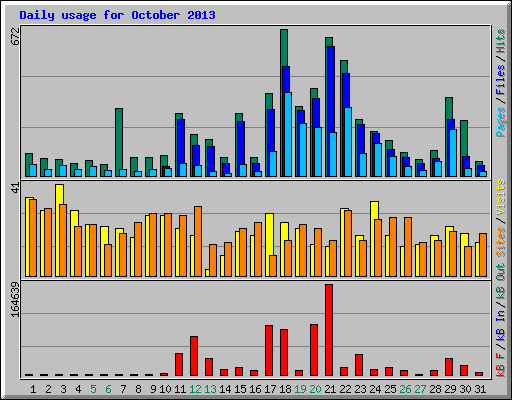This screenshot has height=400, width=512.
Task: Select day label "7" on the x-axis
Action: 123,389
